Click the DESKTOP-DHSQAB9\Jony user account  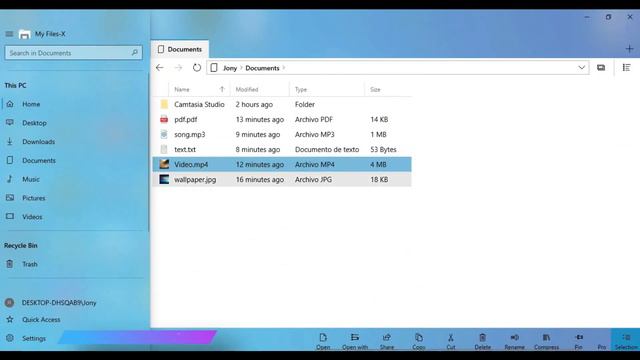[x=59, y=303]
